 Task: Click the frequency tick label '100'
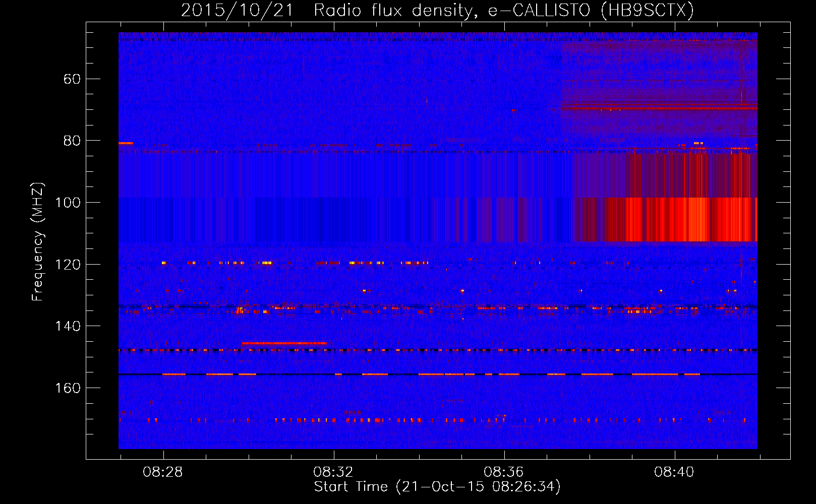click(68, 203)
